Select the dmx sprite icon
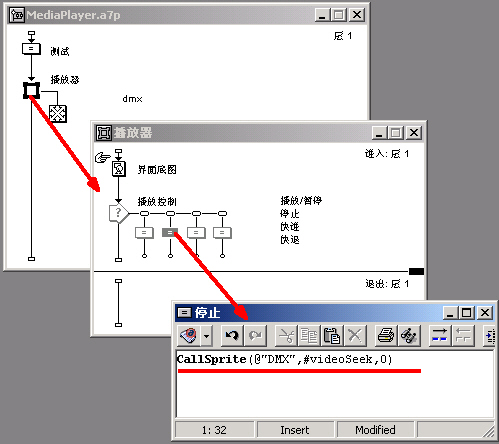This screenshot has height=444, width=499. coord(58,114)
